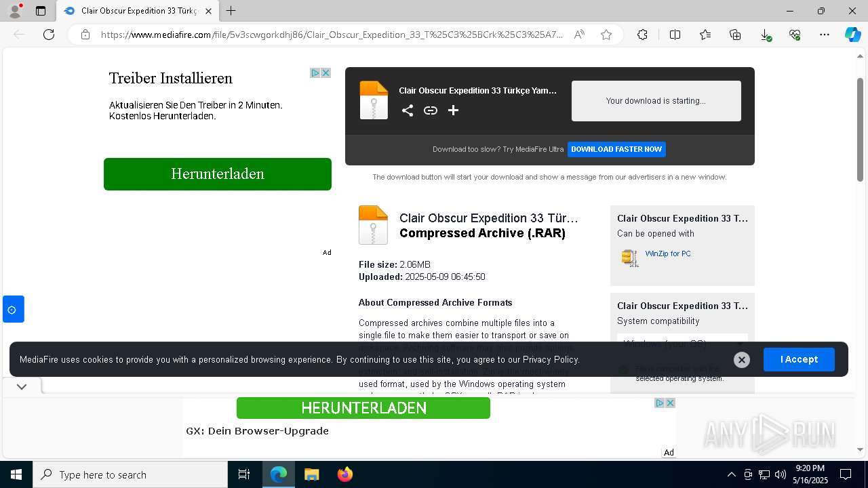Open the Extensions puzzle icon
868x488 pixels.
click(642, 35)
